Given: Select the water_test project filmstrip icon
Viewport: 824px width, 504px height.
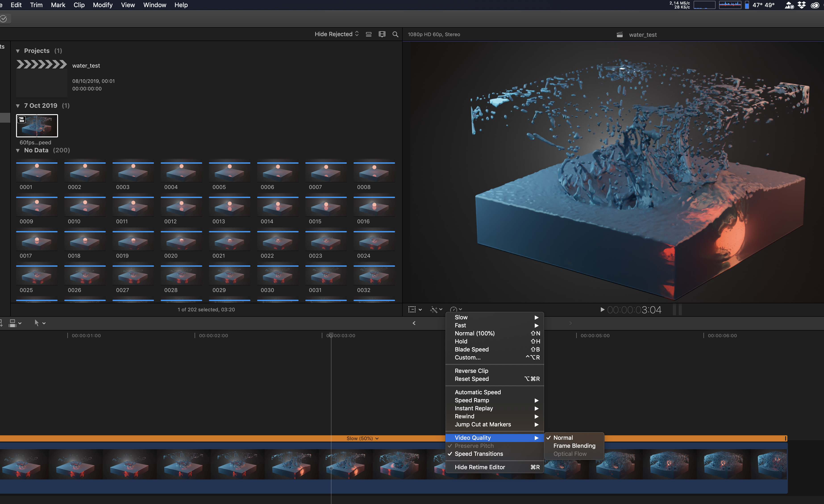Looking at the screenshot, I should [42, 64].
